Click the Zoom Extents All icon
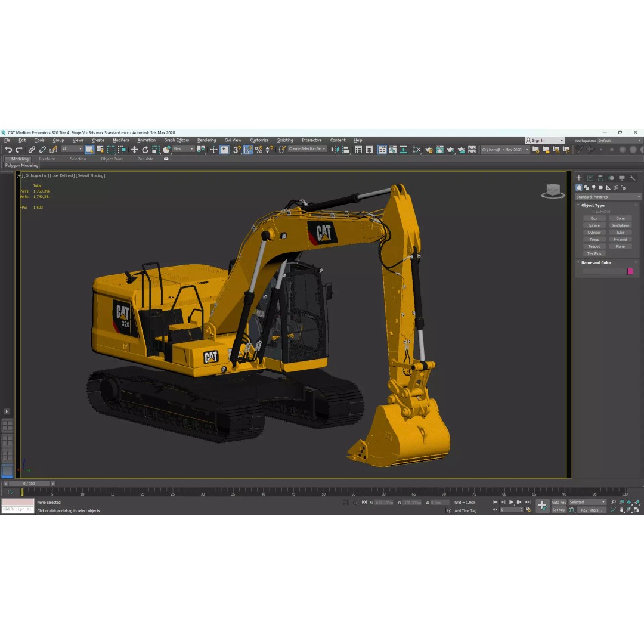644x644 pixels. [637, 502]
